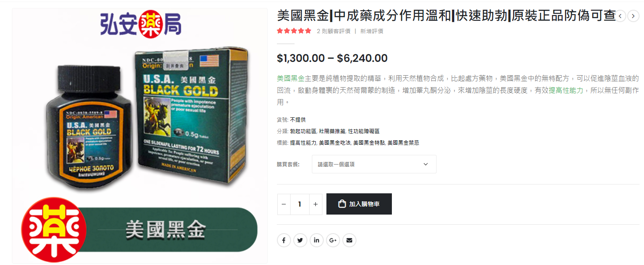
Task: Add to cart with 加入購物車 button
Action: click(359, 204)
